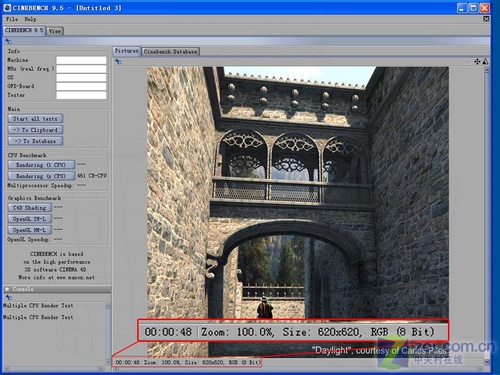Click the Machine input field
The image size is (500, 375).
[x=81, y=60]
